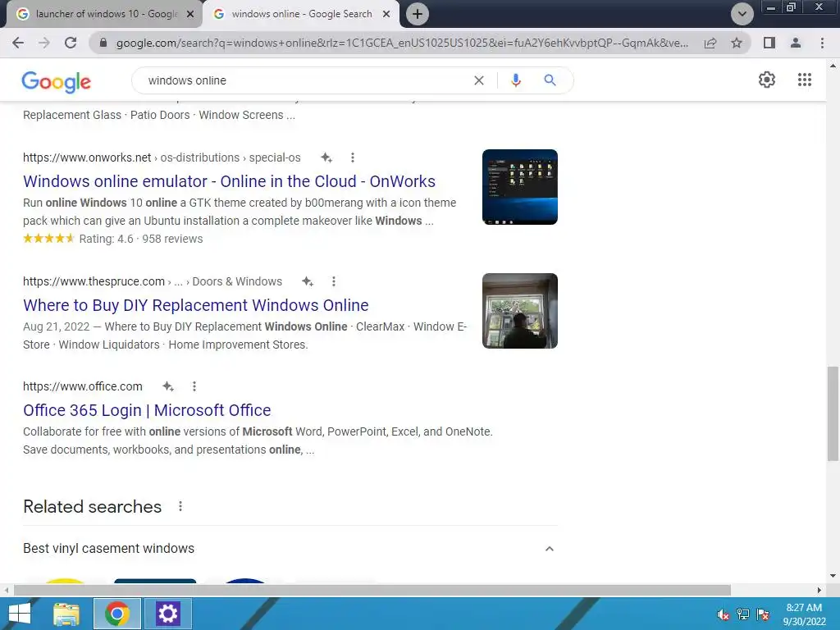The height and width of the screenshot is (630, 840).
Task: Open Where to Buy DIY Replacement Windows link
Action: point(195,305)
